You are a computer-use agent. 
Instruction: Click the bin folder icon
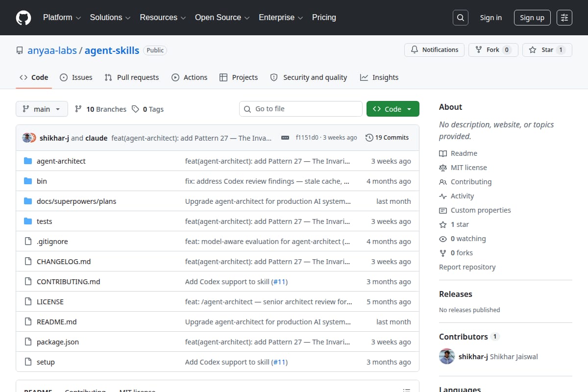coord(28,181)
